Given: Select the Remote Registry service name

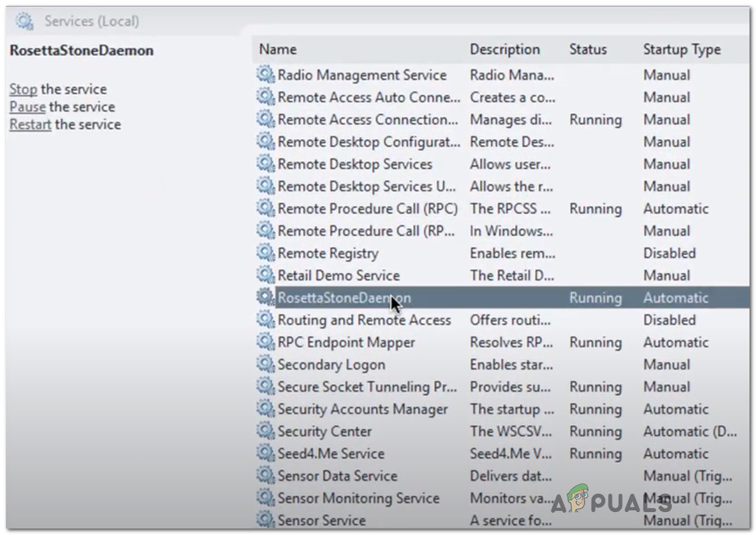Looking at the screenshot, I should tap(328, 254).
